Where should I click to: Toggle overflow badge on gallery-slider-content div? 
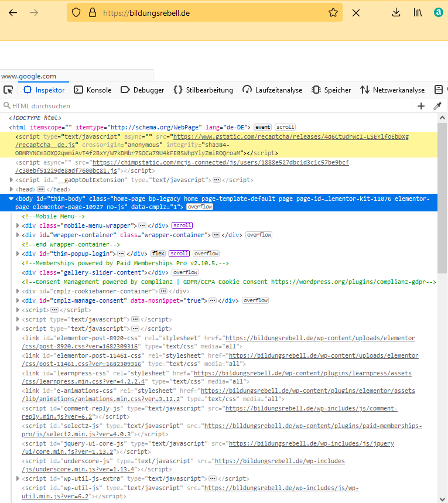(185, 272)
